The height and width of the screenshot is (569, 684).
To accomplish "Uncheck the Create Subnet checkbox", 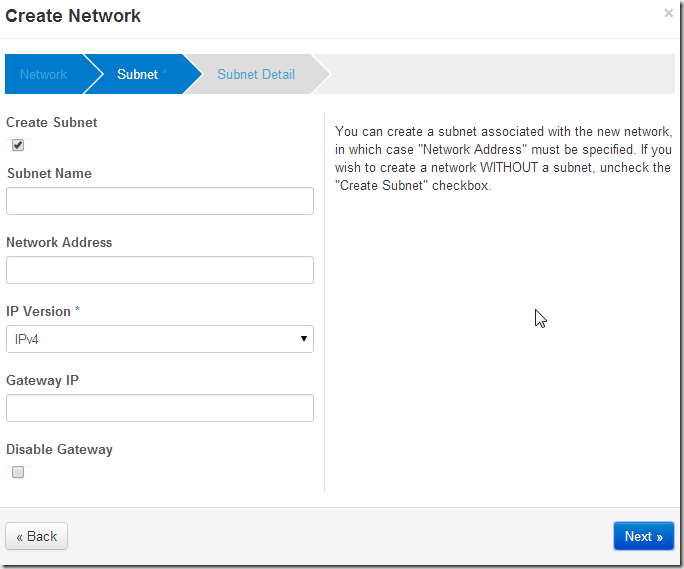I will [18, 145].
